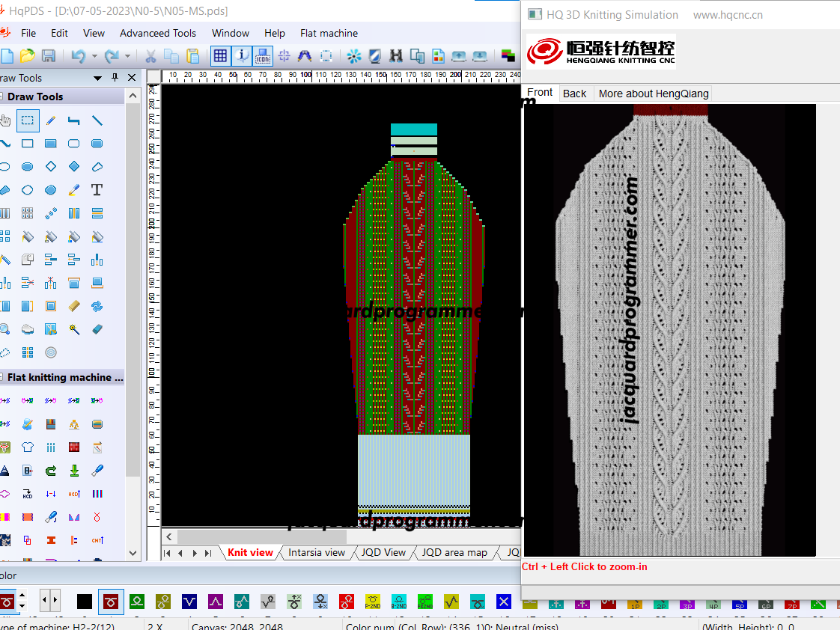This screenshot has width=840, height=630.
Task: Open the Advanceed Tools menu
Action: click(158, 33)
